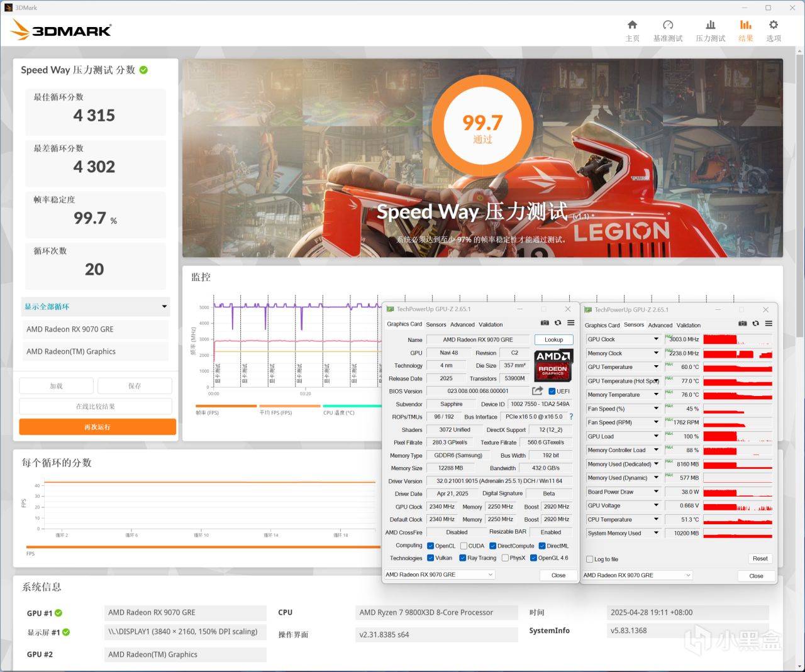Toggle the DirectCompute checkbox
The width and height of the screenshot is (805, 672).
tap(493, 546)
